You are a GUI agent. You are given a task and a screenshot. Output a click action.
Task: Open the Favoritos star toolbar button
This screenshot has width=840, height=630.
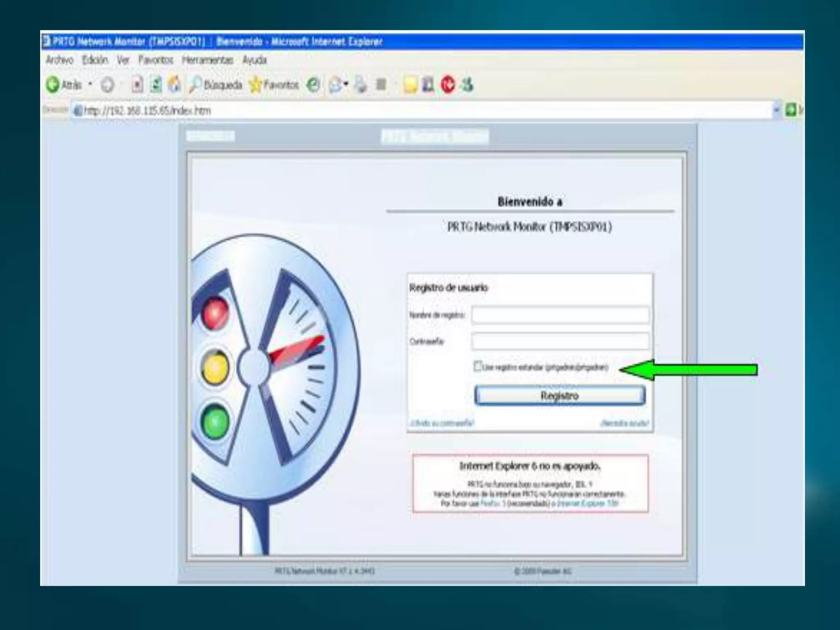click(x=274, y=85)
